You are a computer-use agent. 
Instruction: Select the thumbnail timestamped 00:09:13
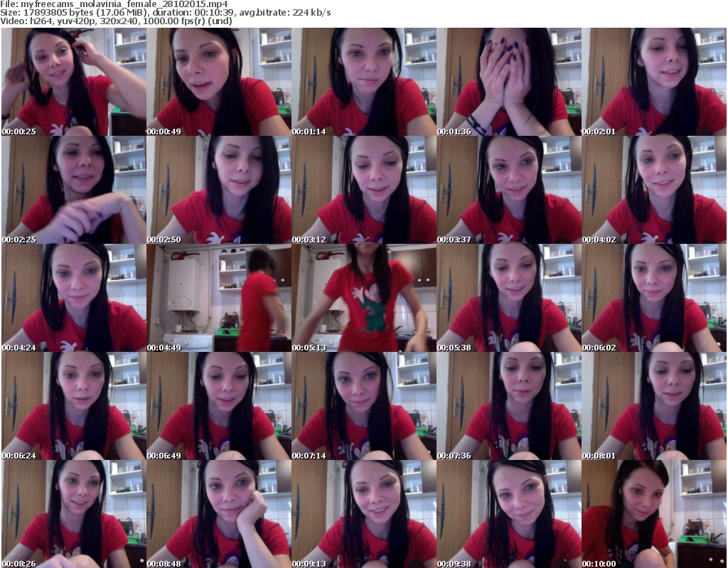364,514
